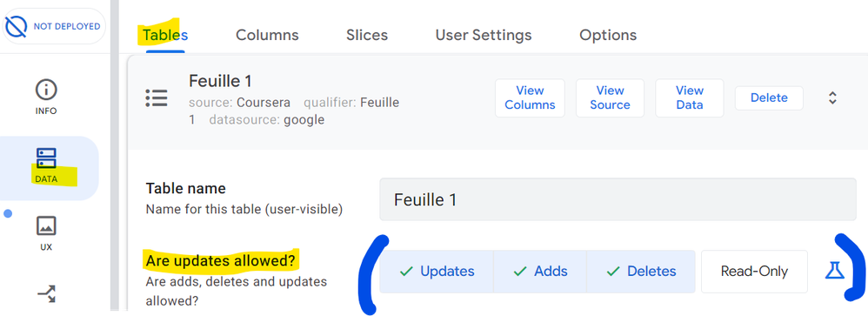Switch to the Slices tab
This screenshot has height=316, width=868.
coord(367,35)
